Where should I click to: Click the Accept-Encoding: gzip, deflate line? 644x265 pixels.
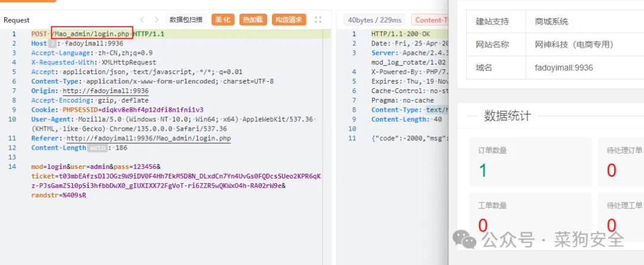(x=90, y=100)
